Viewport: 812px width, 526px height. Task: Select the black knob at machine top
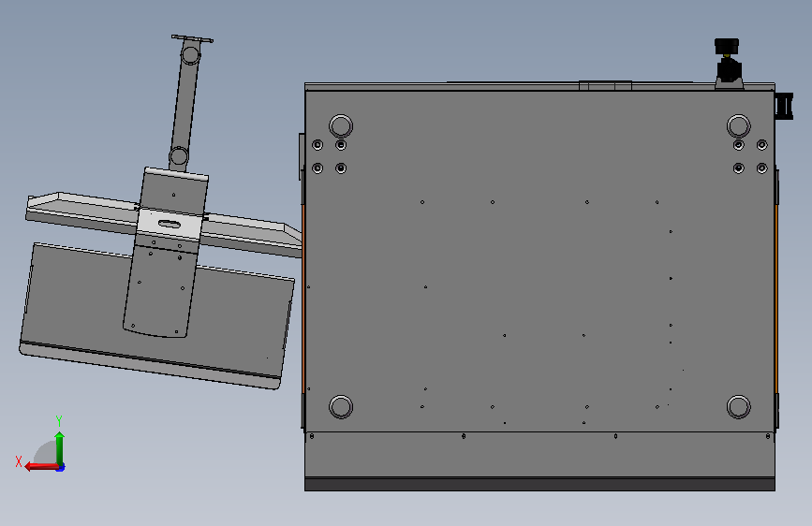(727, 46)
